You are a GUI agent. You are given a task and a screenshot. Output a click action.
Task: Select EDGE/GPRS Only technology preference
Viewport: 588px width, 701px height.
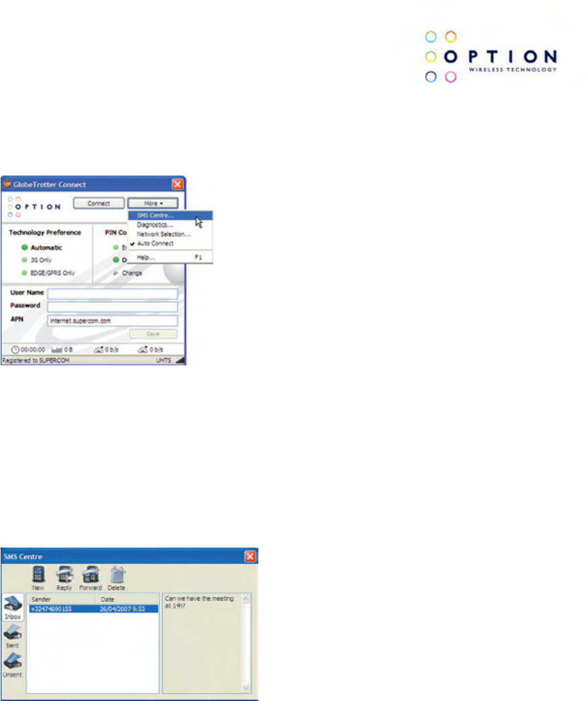coord(48,273)
